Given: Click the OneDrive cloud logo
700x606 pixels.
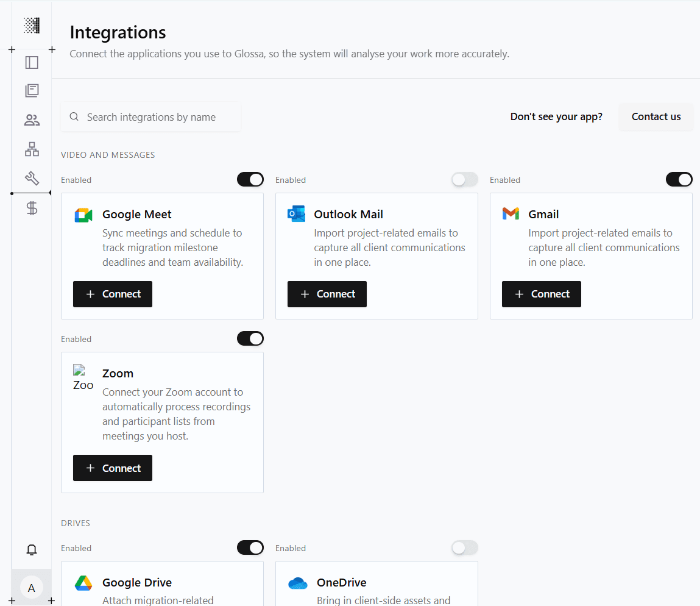Looking at the screenshot, I should pyautogui.click(x=297, y=582).
